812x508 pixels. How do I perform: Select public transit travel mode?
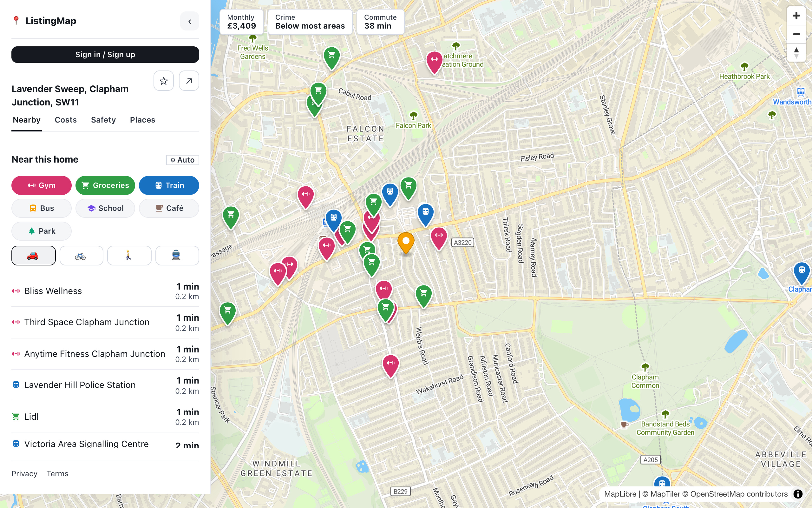click(x=177, y=256)
